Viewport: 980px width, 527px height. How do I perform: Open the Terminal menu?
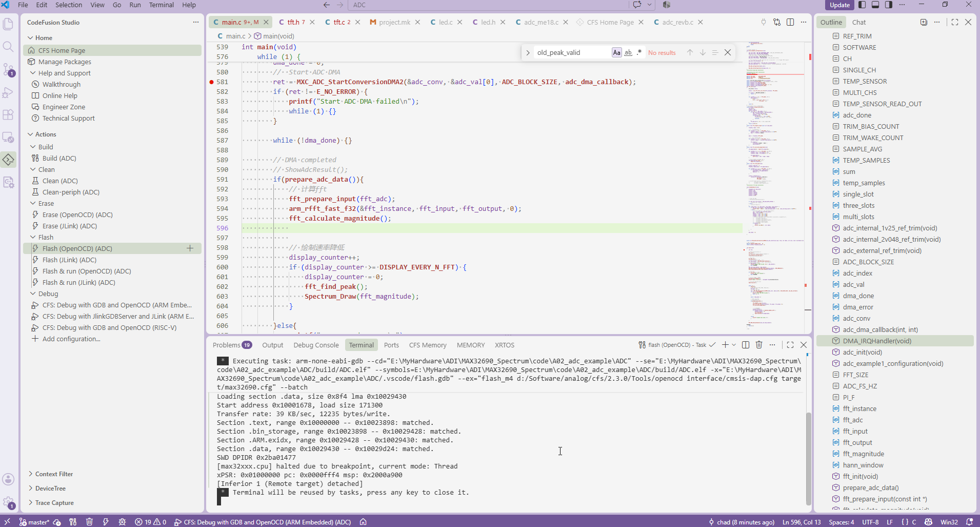click(161, 5)
